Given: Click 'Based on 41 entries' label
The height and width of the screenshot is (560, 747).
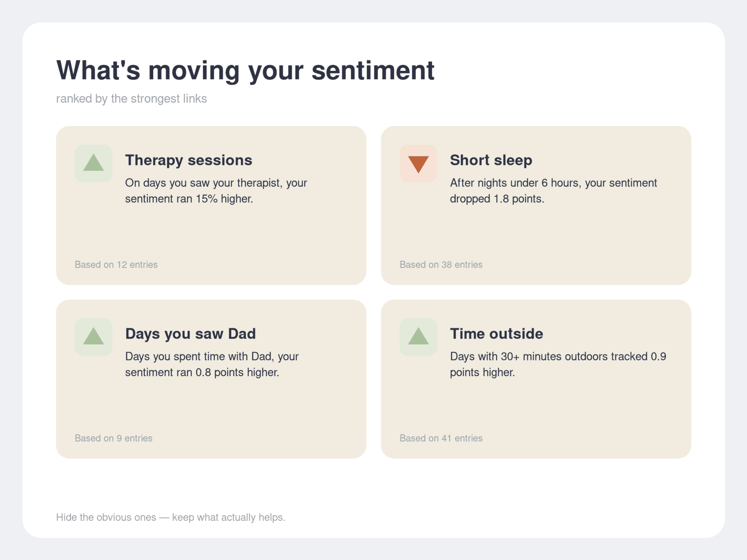Looking at the screenshot, I should 441,438.
